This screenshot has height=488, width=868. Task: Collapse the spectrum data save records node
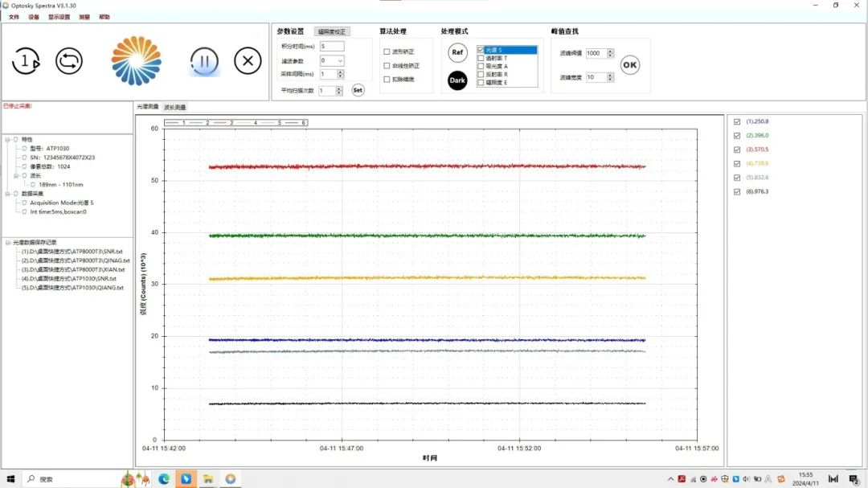(8, 243)
